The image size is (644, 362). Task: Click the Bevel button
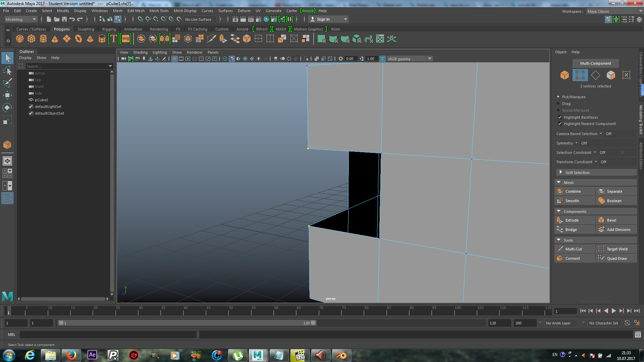(616, 220)
